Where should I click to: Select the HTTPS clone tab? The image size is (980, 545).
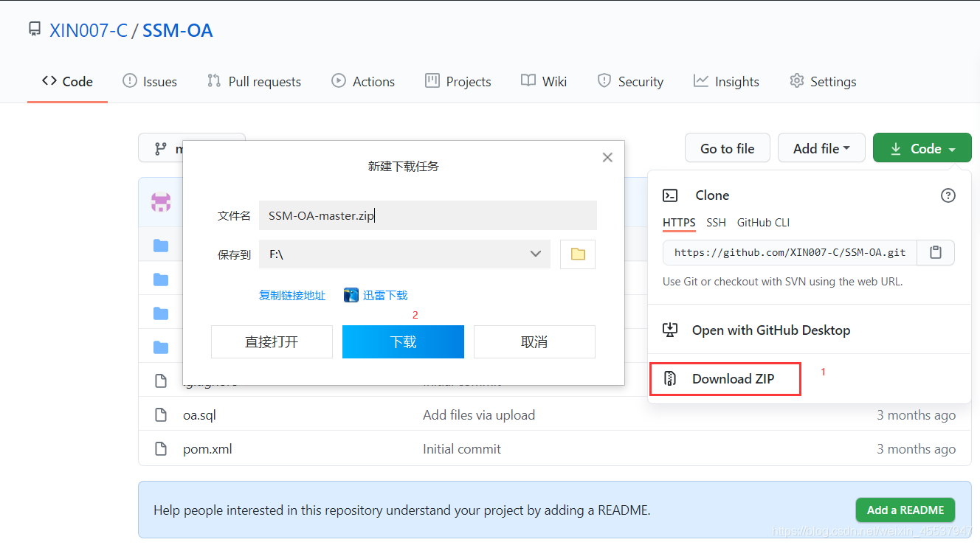click(679, 222)
